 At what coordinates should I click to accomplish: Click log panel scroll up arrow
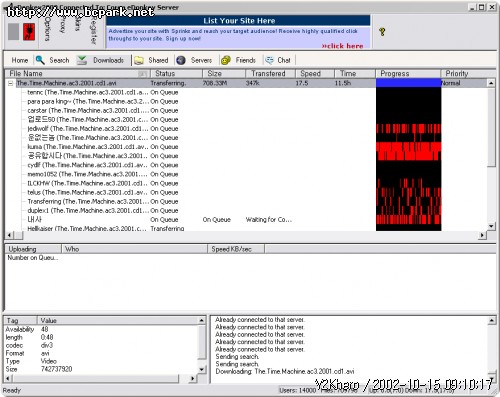point(492,320)
